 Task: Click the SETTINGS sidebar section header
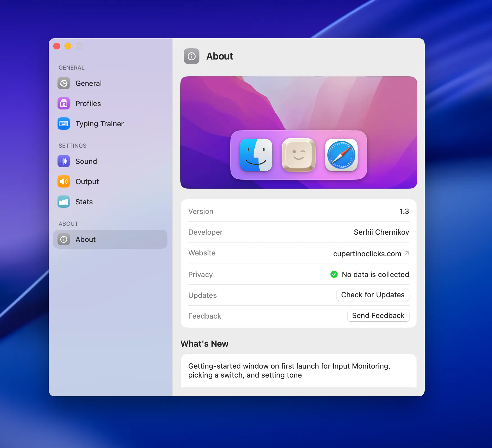click(72, 146)
